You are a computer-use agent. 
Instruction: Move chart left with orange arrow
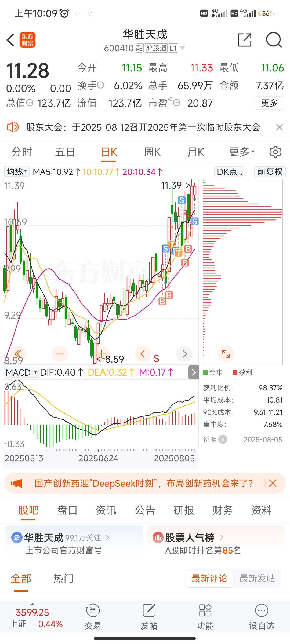click(x=143, y=354)
